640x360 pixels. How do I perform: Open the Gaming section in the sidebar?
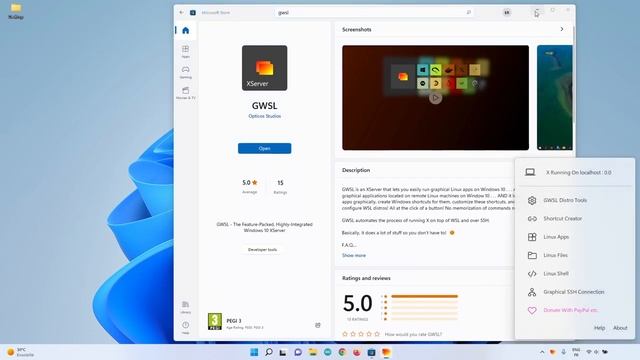click(185, 72)
